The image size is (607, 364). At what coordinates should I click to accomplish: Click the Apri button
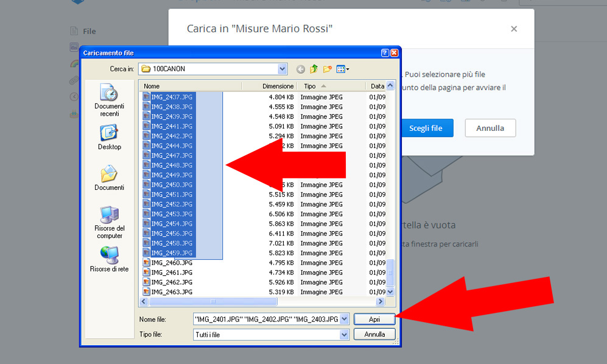[374, 319]
